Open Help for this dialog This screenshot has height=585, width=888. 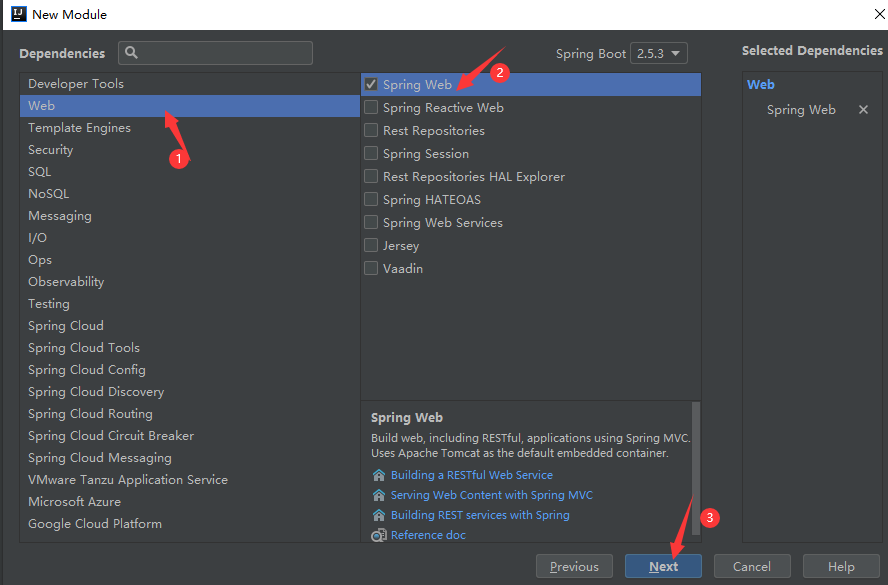click(841, 566)
